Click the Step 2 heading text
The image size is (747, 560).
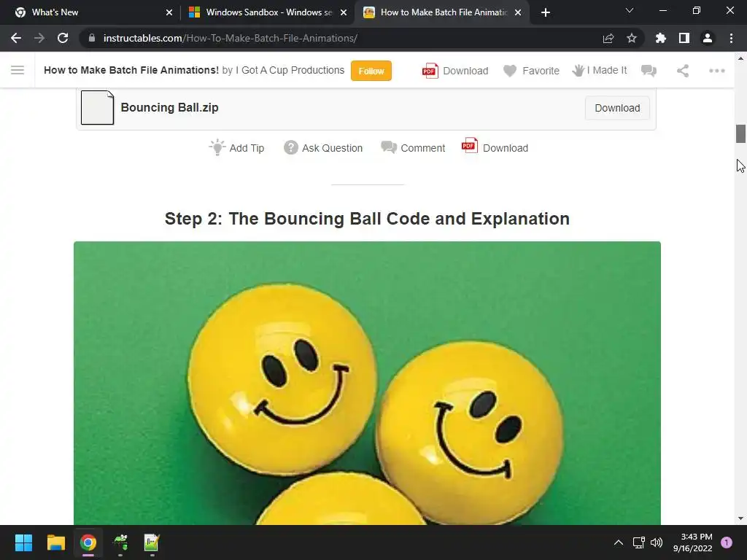point(368,219)
